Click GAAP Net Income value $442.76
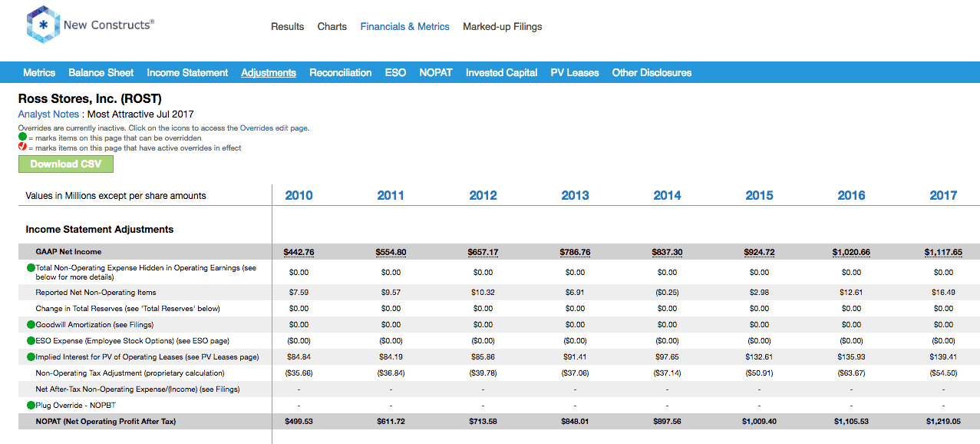This screenshot has height=444, width=980. pyautogui.click(x=299, y=252)
